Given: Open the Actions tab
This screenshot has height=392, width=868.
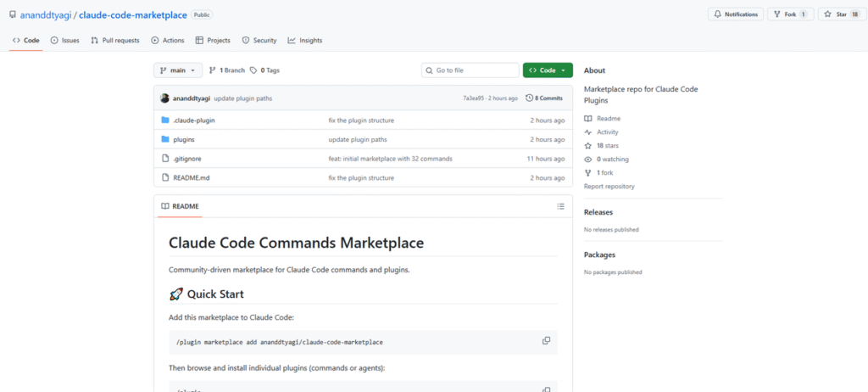Looking at the screenshot, I should click(x=168, y=40).
